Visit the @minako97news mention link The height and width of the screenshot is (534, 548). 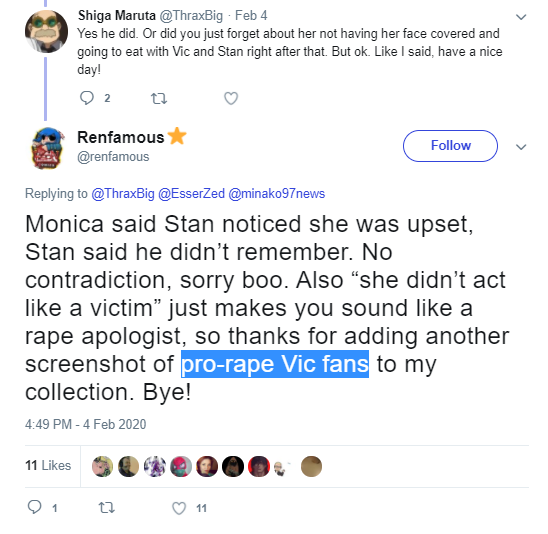276,194
